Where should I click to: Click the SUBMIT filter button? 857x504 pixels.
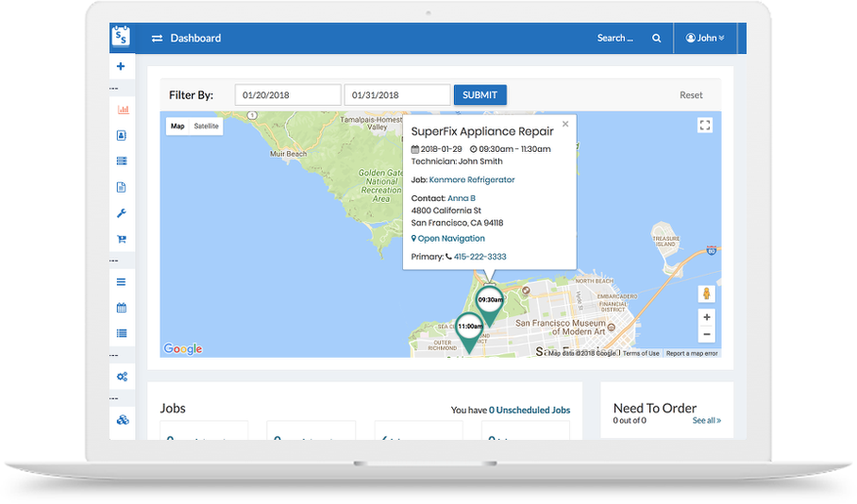pyautogui.click(x=479, y=94)
